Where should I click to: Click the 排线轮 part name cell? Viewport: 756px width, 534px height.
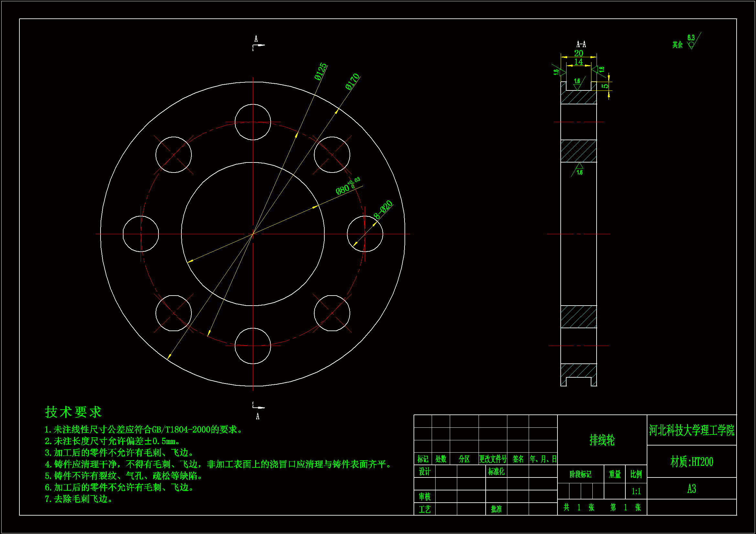click(602, 440)
